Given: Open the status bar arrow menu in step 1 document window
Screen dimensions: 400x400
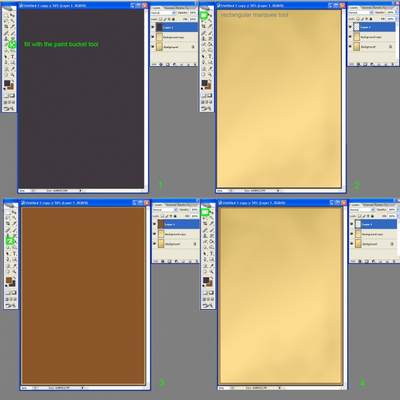Looking at the screenshot, I should (80, 191).
